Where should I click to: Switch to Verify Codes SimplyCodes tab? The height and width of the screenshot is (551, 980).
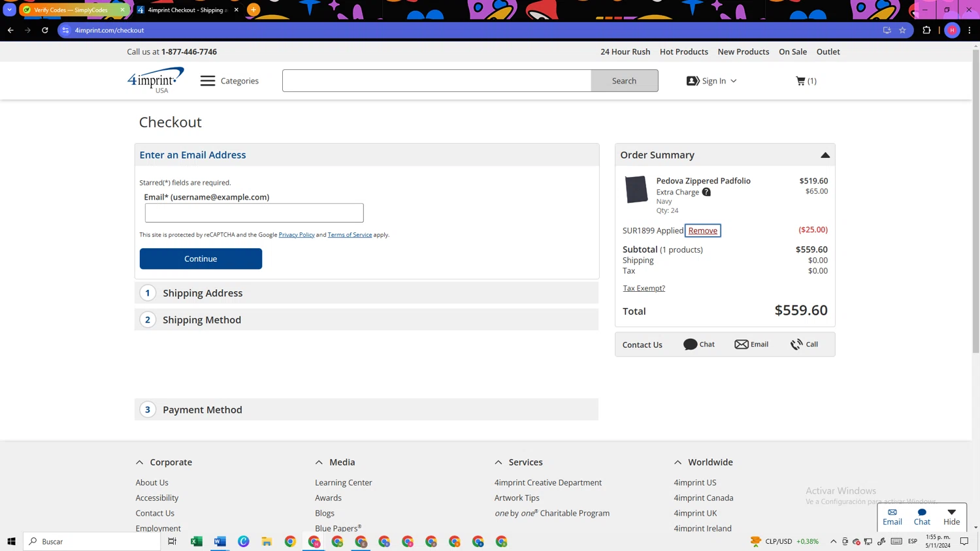pos(71,10)
